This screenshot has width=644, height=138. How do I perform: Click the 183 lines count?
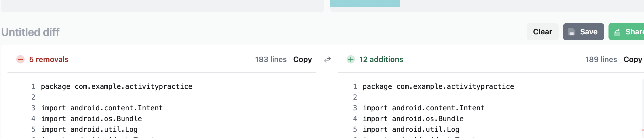point(271,59)
